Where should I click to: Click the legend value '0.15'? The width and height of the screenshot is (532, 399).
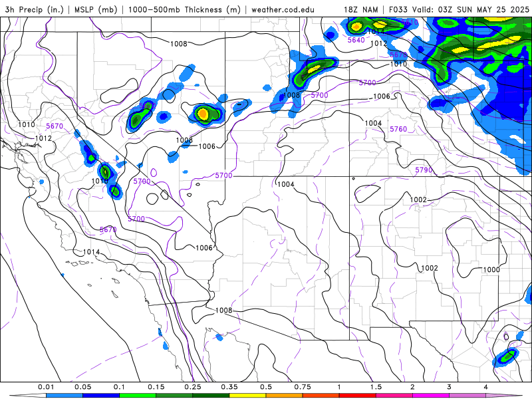pos(156,387)
